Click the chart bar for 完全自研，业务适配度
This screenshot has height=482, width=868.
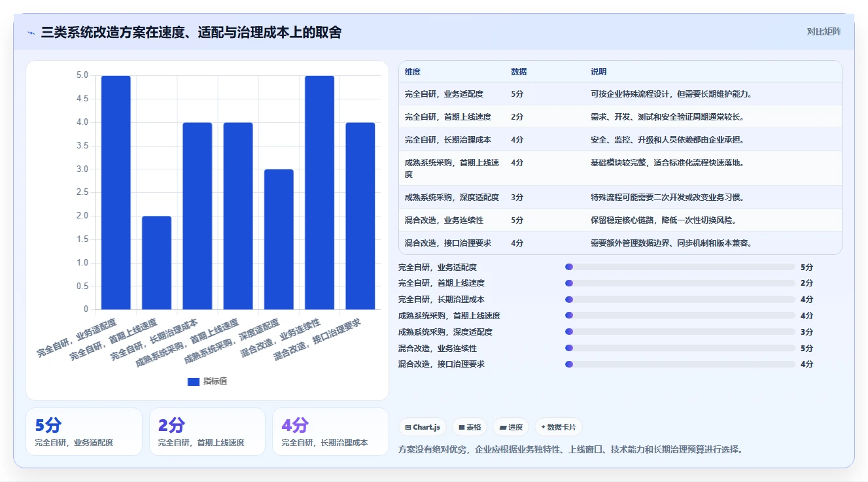click(116, 192)
